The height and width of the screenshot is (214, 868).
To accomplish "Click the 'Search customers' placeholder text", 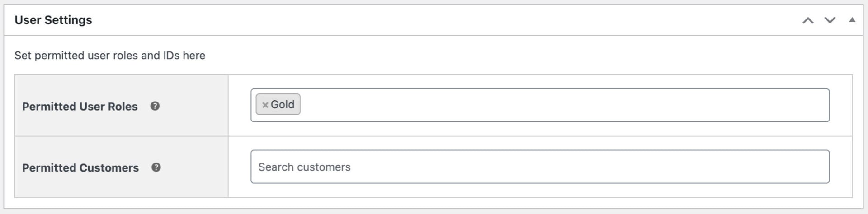I will tap(304, 167).
